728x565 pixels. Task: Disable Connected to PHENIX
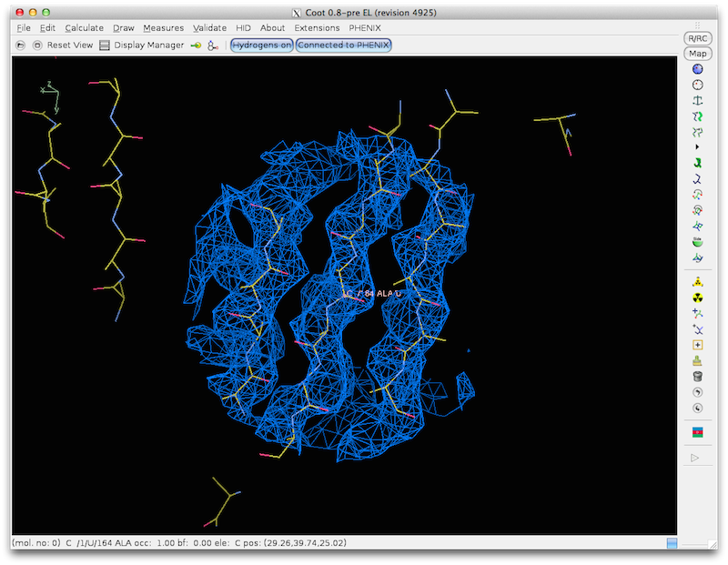coord(341,45)
